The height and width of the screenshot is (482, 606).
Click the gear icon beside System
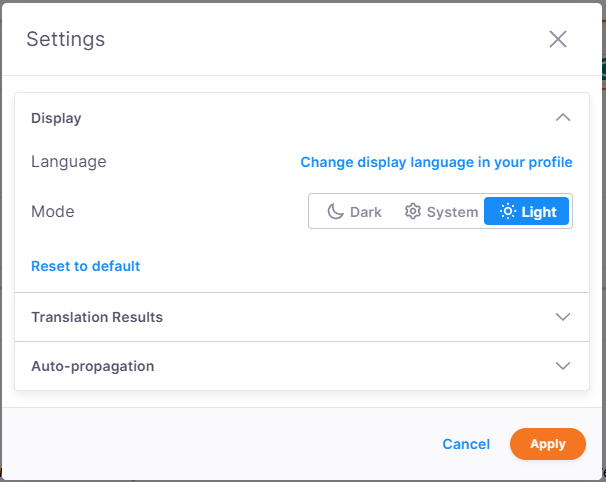pyautogui.click(x=412, y=212)
